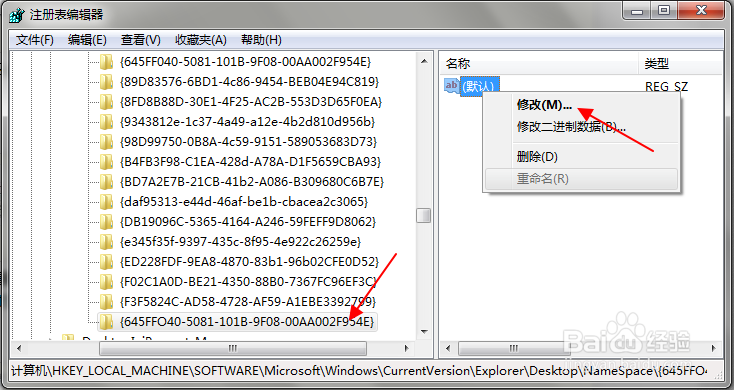Viewport: 734px width, 390px height.
Task: Select key {B4FB3F98-C1EA-428d-A78A-D1F5659CBA93}
Action: pos(251,162)
